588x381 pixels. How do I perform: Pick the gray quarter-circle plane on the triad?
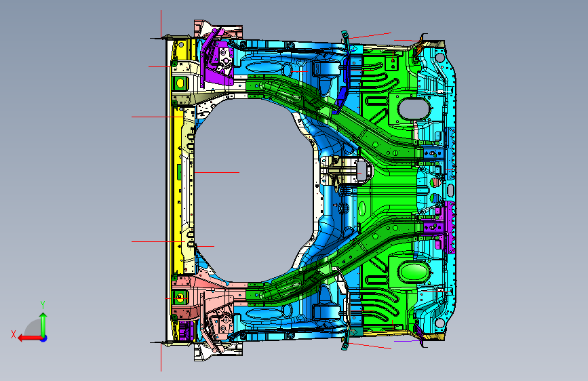coord(33,328)
